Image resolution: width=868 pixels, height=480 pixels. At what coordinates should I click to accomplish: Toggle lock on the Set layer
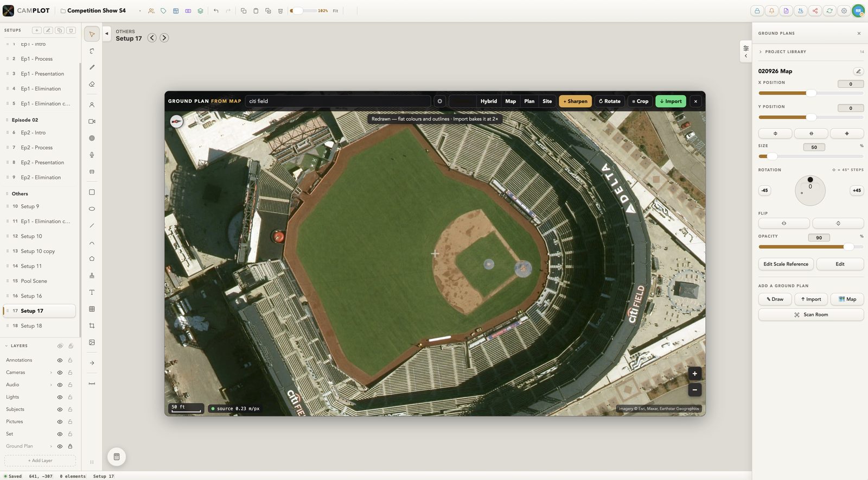pos(70,434)
